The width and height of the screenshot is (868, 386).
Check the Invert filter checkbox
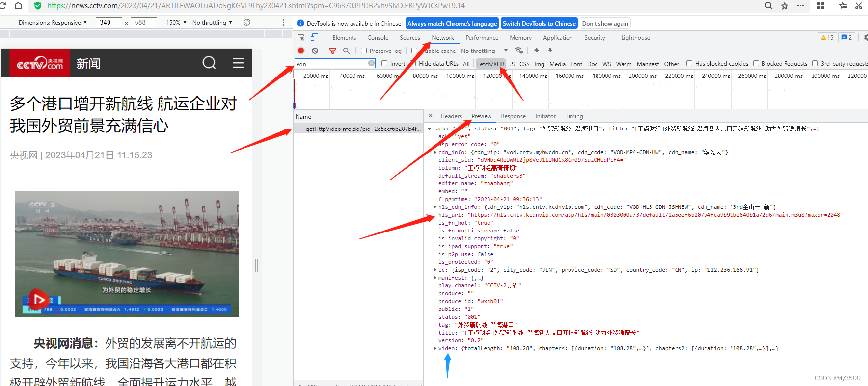(384, 63)
